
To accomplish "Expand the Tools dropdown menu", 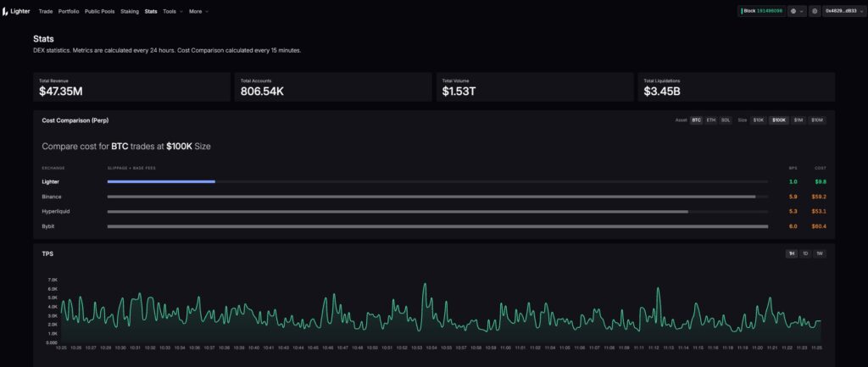I will (172, 11).
